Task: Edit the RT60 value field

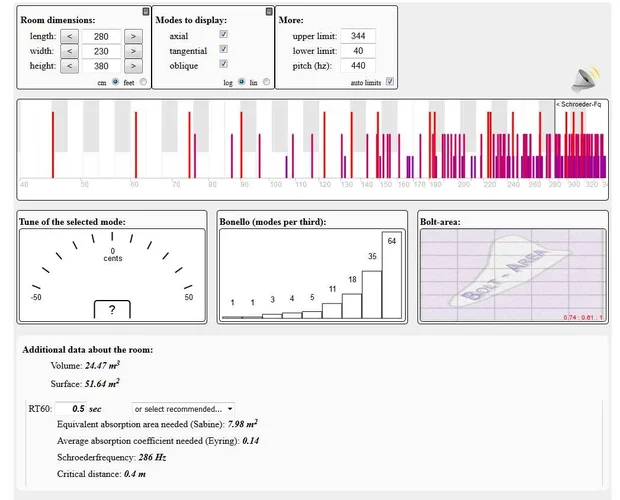Action: click(x=71, y=409)
